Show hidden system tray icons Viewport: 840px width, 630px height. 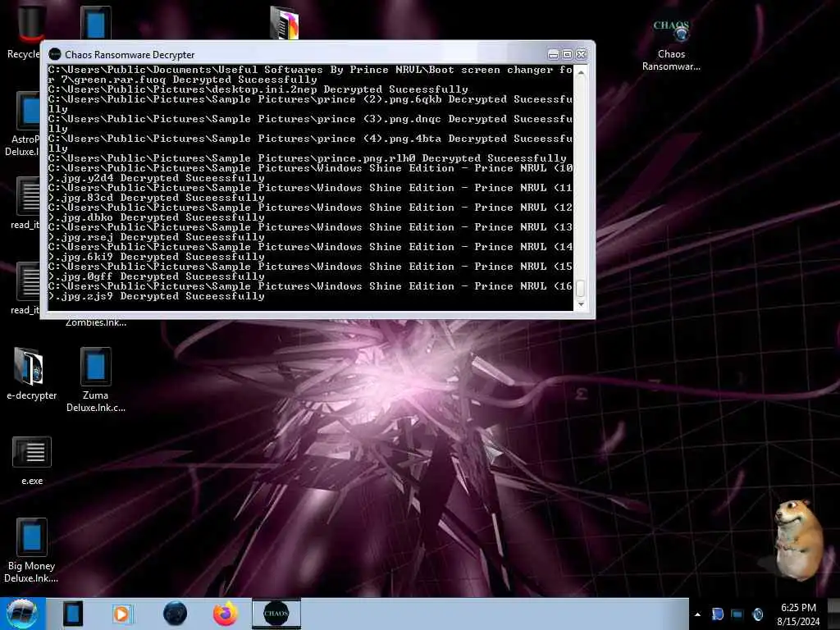click(697, 614)
